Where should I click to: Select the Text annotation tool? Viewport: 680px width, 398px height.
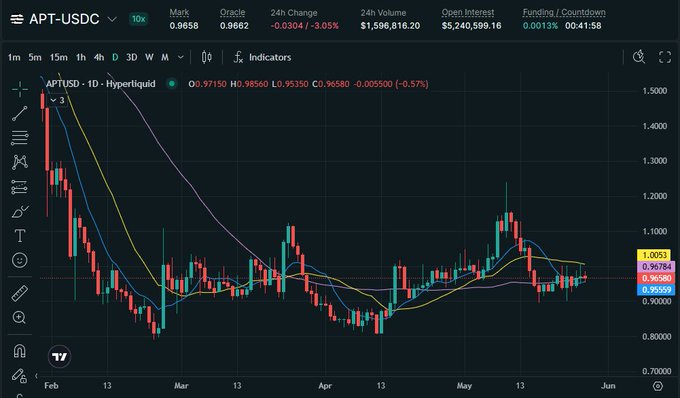[x=20, y=236]
